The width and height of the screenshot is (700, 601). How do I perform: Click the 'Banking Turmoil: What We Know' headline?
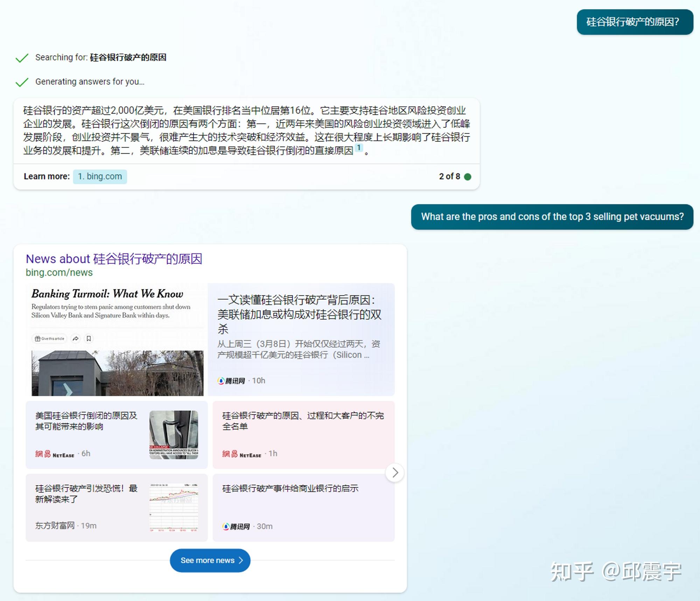tap(107, 294)
